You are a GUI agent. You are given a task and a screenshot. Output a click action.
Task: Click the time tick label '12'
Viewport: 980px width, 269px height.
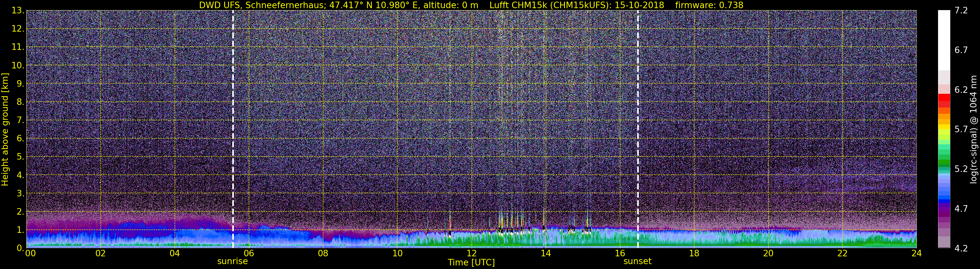pos(471,253)
